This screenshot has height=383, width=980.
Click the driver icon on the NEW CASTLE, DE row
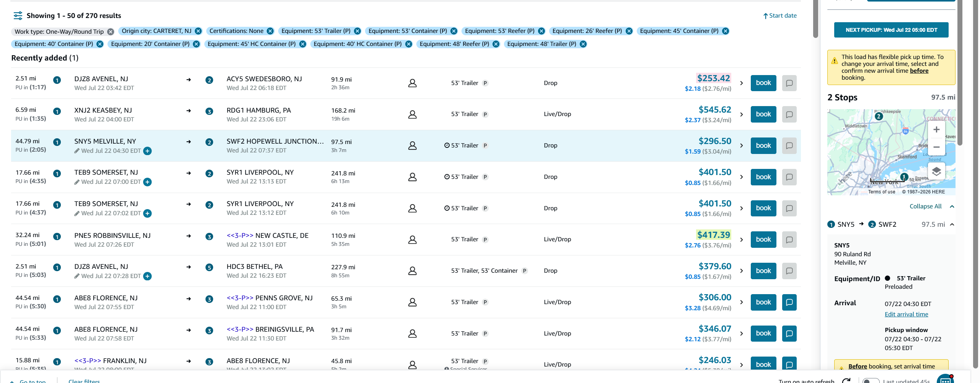coord(412,240)
